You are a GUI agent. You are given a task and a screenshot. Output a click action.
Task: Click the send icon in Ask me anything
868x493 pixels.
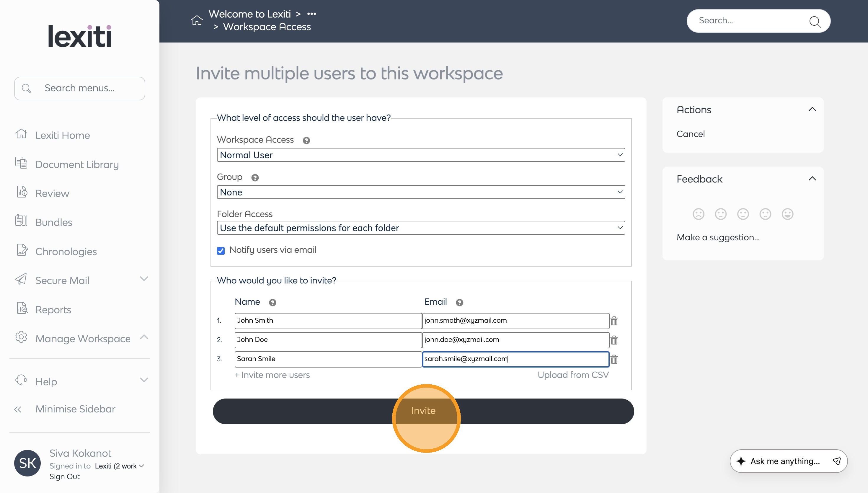point(836,461)
